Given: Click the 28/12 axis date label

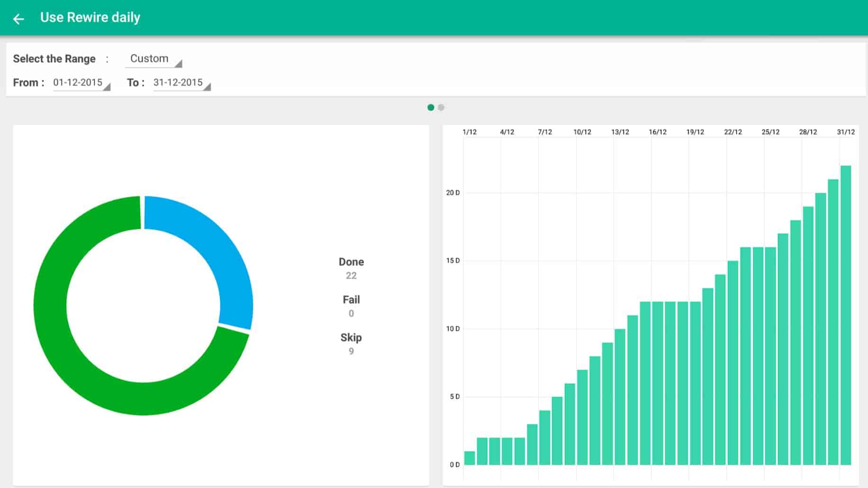Looking at the screenshot, I should (808, 132).
